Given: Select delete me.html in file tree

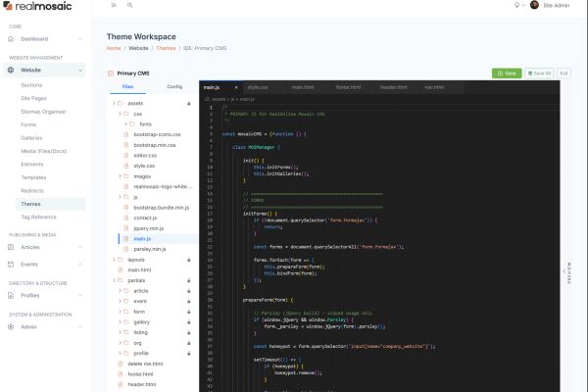Looking at the screenshot, I should pos(145,364).
